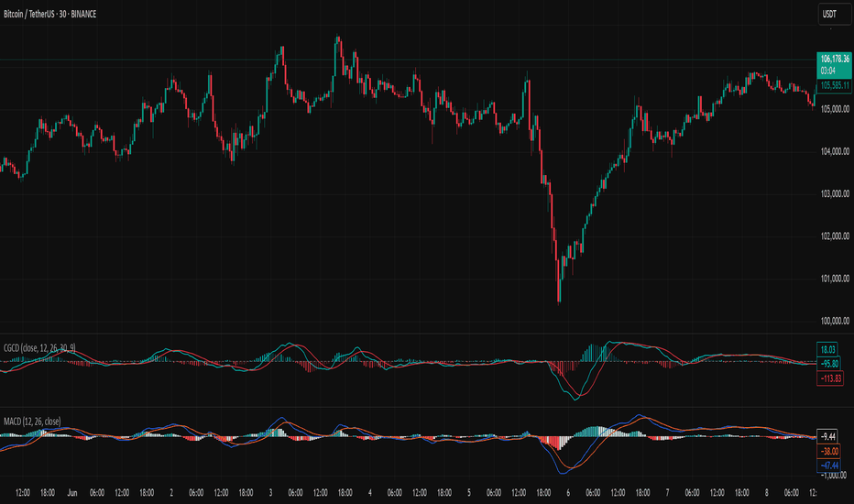Click the 104,000.00 price axis label
The width and height of the screenshot is (854, 504).
(x=835, y=151)
